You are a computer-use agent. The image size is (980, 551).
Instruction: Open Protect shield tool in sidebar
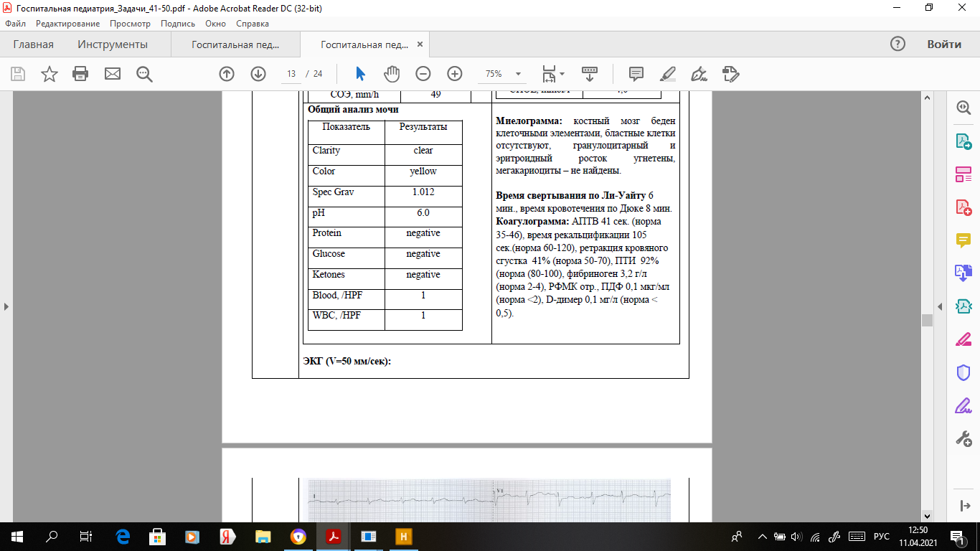coord(963,372)
